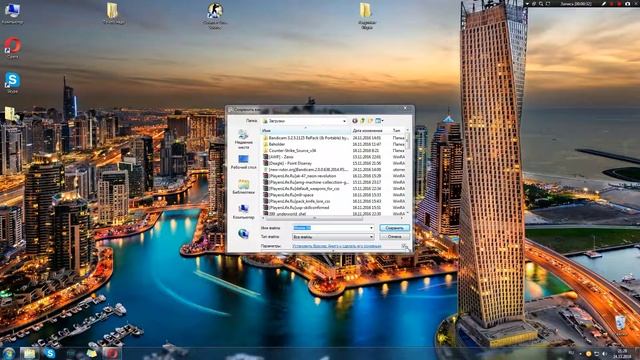Image resolution: width=640 pixels, height=360 pixels.
Task: Click the volume icon in the system tray
Action: [x=604, y=353]
